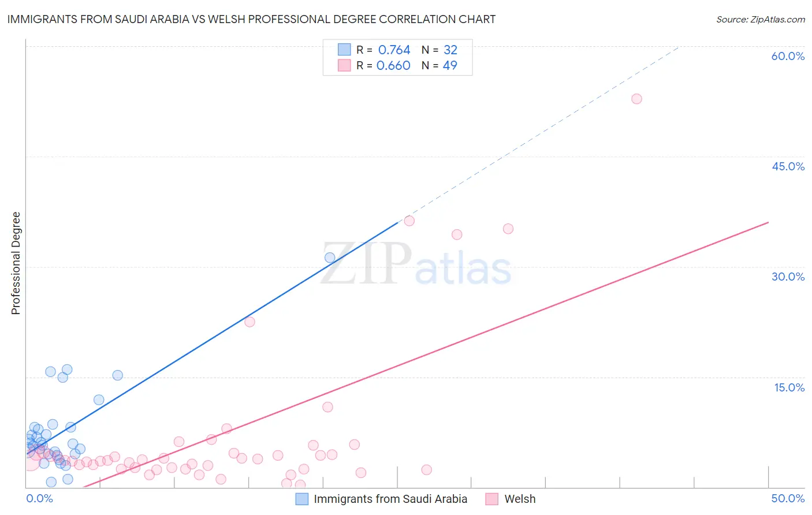Click the Welsh legend swatch at bottom
Viewport: 812px width, 515px height.
492,499
